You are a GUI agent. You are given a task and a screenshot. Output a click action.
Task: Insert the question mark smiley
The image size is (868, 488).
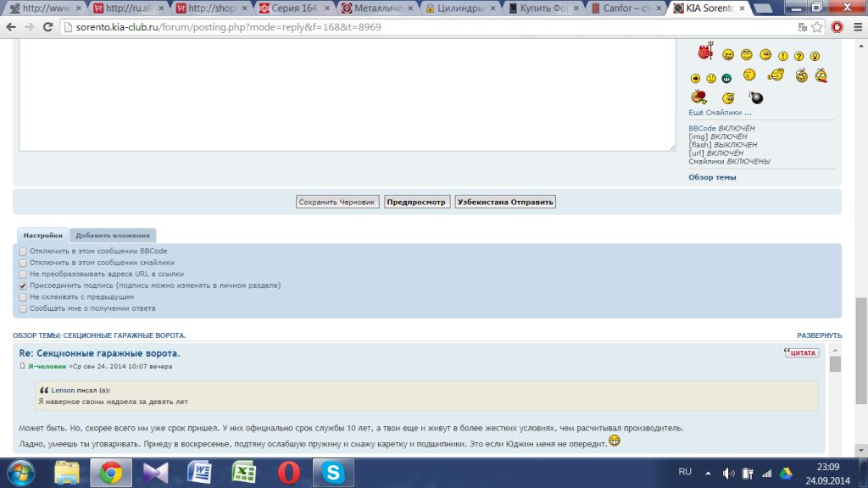798,56
